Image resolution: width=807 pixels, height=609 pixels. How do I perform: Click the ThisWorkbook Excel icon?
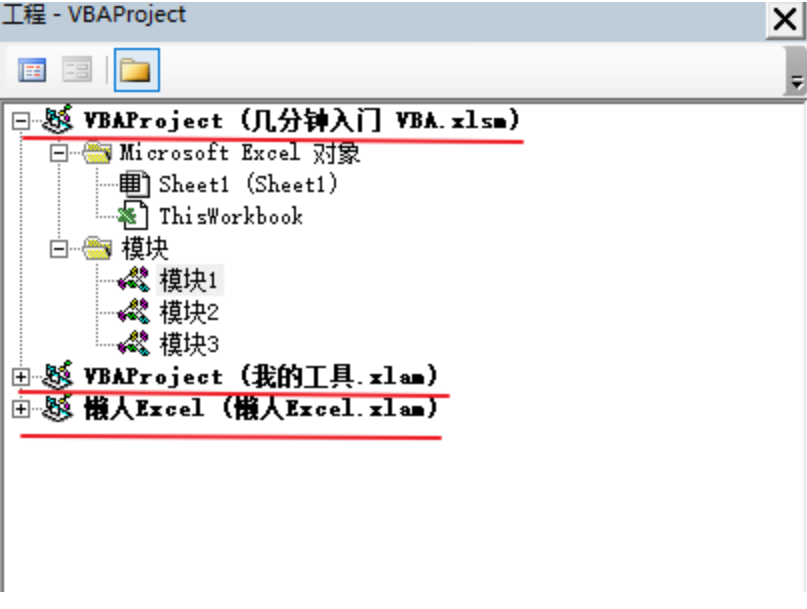(133, 216)
